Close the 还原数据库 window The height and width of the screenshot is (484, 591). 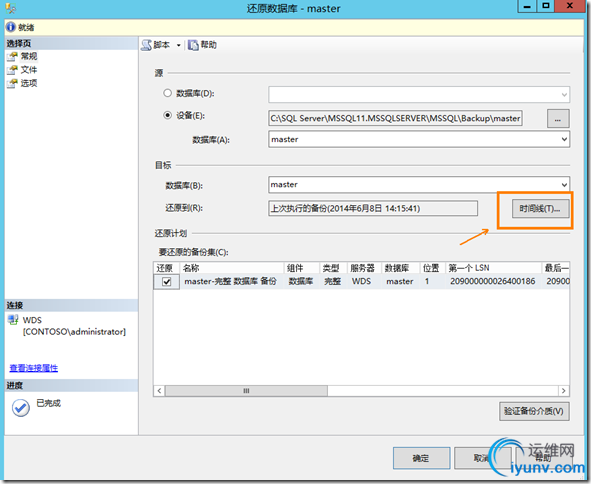[x=570, y=6]
